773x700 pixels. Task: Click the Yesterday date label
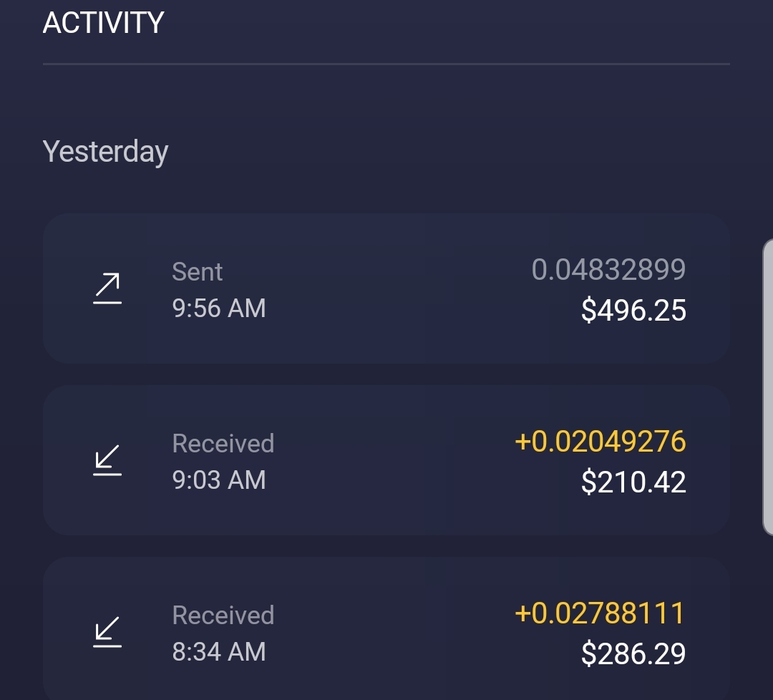[106, 152]
